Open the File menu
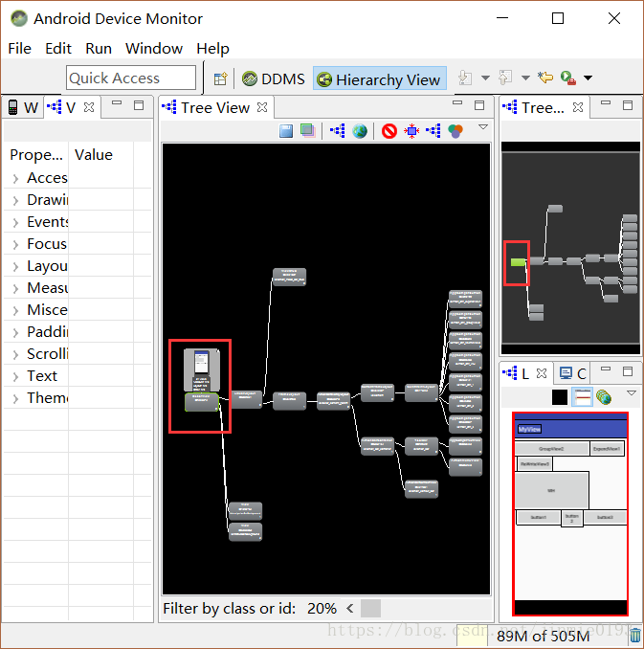Screen dimensions: 644x649 pos(19,49)
